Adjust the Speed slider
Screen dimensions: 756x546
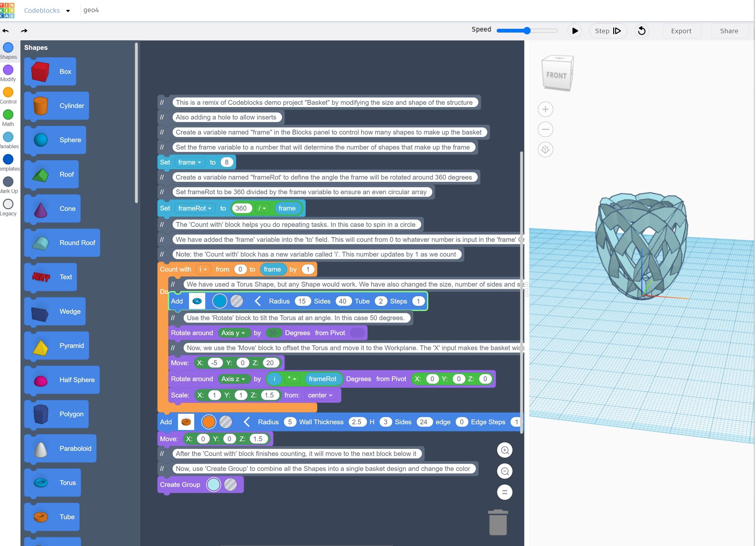click(527, 30)
